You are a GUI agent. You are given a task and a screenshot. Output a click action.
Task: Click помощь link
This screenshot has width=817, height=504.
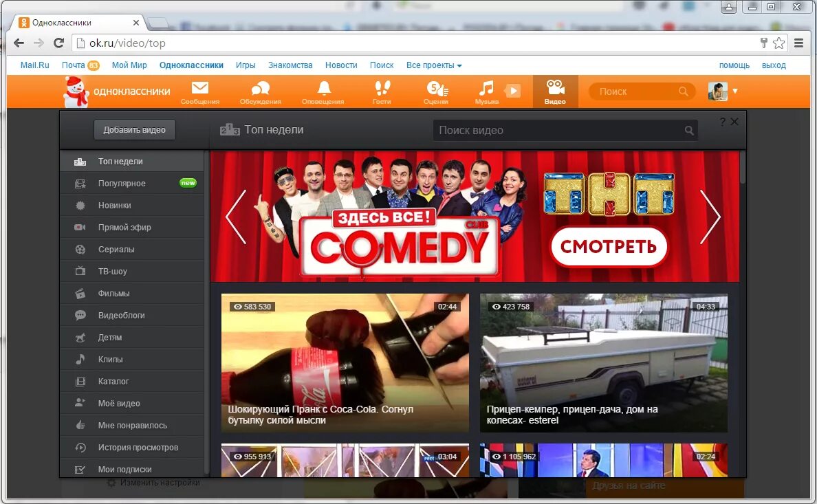(x=734, y=65)
